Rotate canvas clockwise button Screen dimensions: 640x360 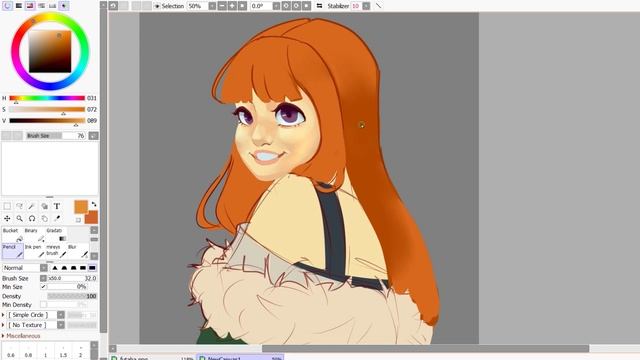296,6
